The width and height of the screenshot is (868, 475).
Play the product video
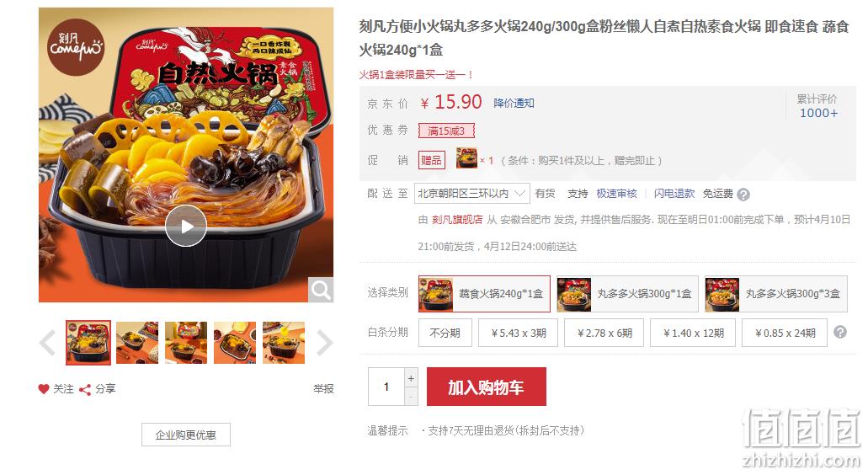coord(185,226)
